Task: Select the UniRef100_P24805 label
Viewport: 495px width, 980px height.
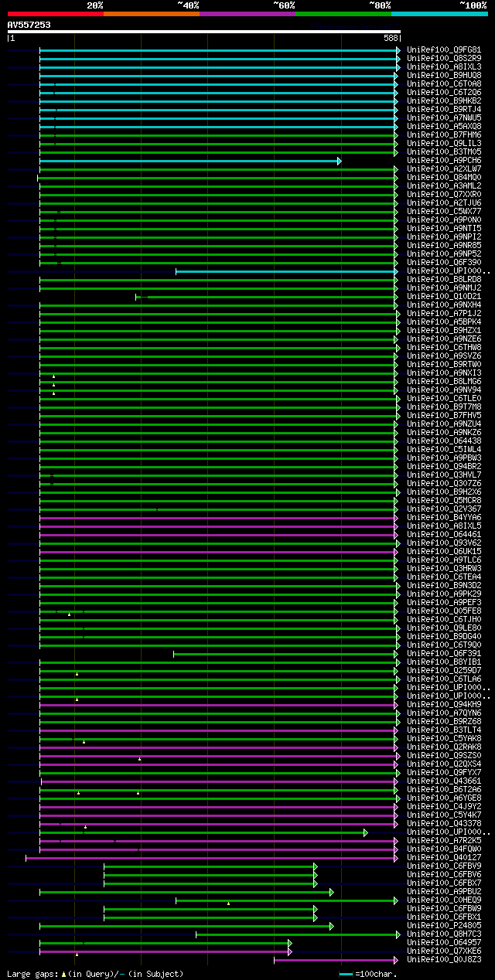Action: pos(444,925)
